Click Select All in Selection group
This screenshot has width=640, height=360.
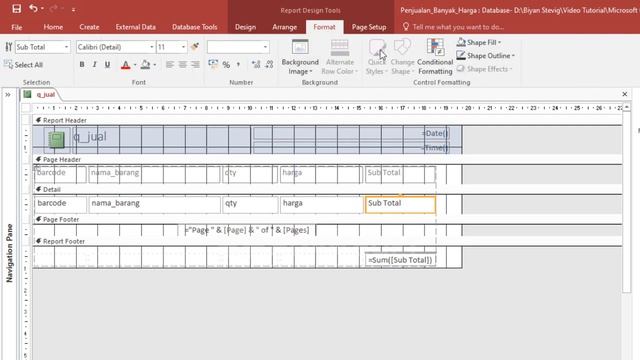point(24,64)
